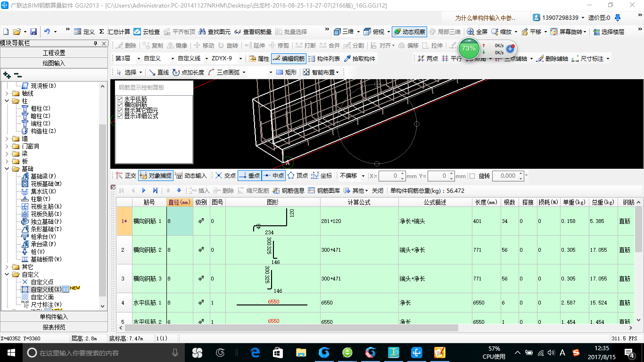Toggle 正交 orthogonal mode
This screenshot has width=644, height=362.
coord(126,176)
